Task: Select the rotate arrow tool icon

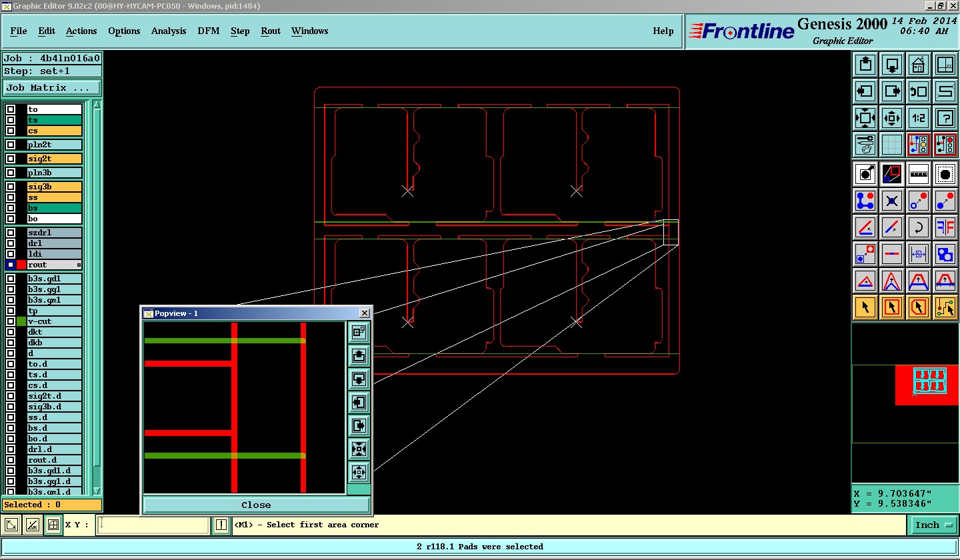Action: [x=919, y=227]
